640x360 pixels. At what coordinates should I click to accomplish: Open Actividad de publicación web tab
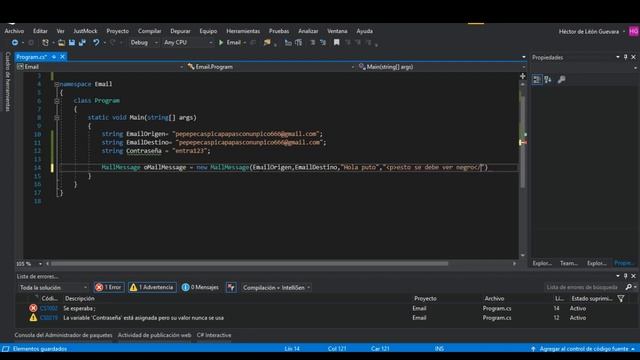[x=154, y=335]
